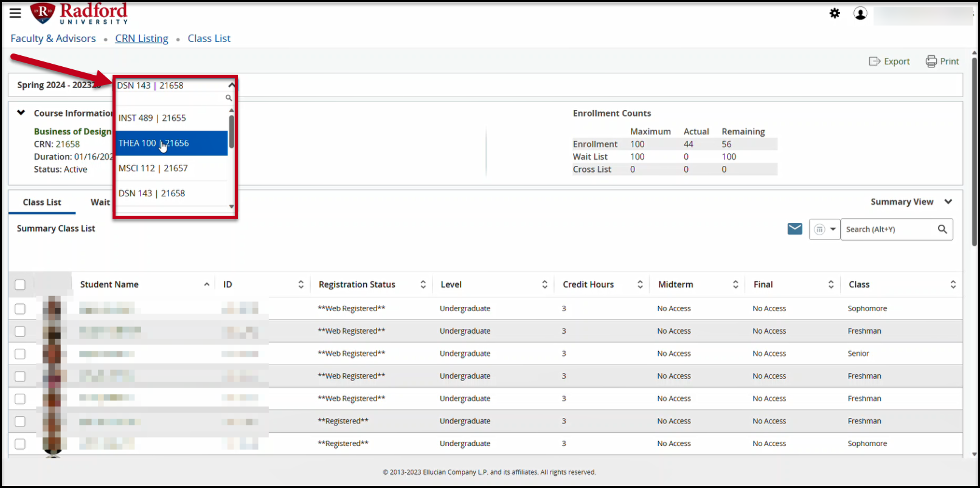Sort by Level column arrows
This screenshot has height=488, width=980.
(544, 284)
